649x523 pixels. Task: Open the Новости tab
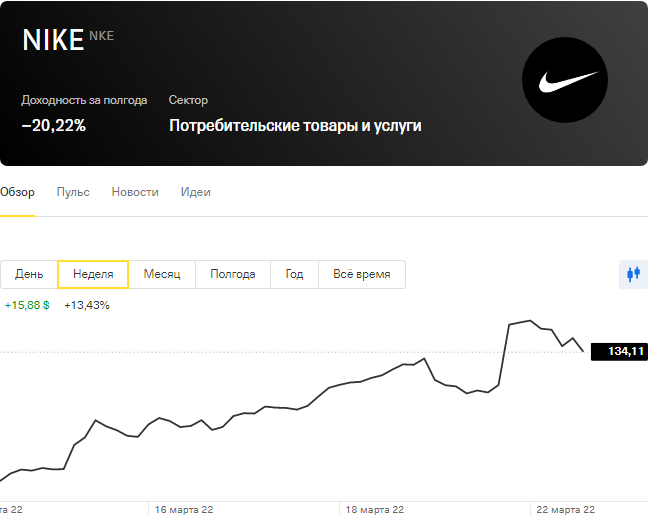tap(135, 192)
